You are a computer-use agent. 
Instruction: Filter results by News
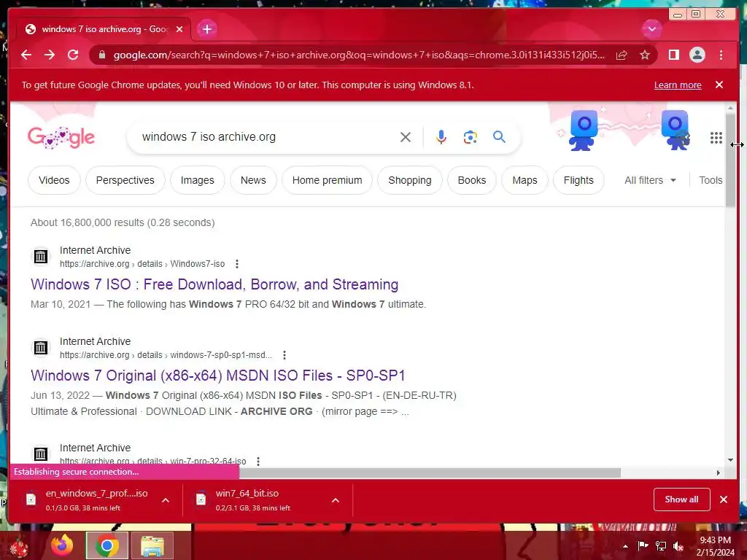point(253,180)
